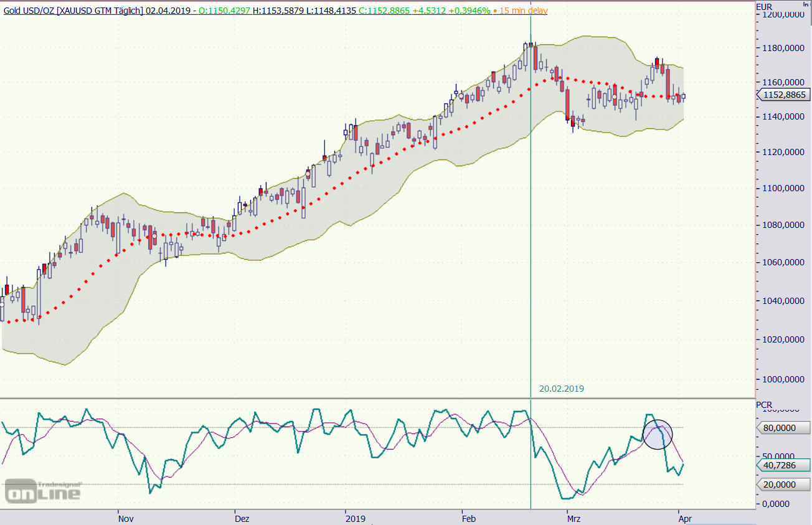Click the orange 15 min delay notice

[x=521, y=11]
